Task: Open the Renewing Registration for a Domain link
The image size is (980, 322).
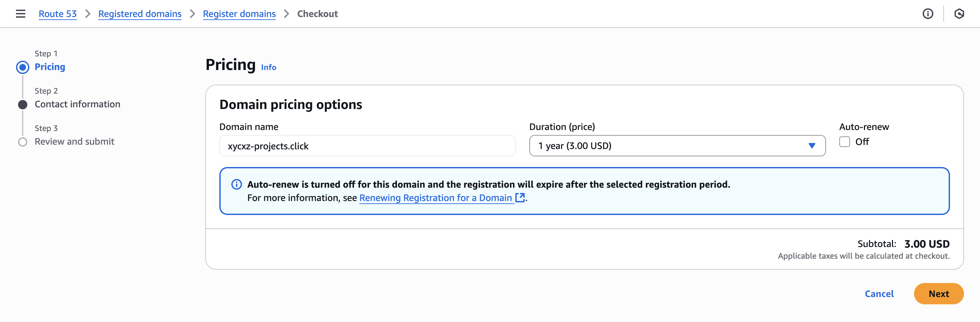Action: [436, 198]
